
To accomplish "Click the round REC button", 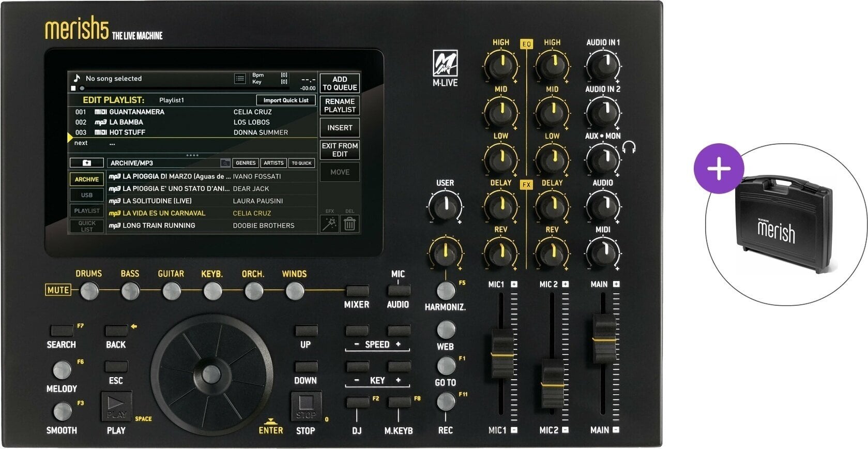I will click(446, 402).
